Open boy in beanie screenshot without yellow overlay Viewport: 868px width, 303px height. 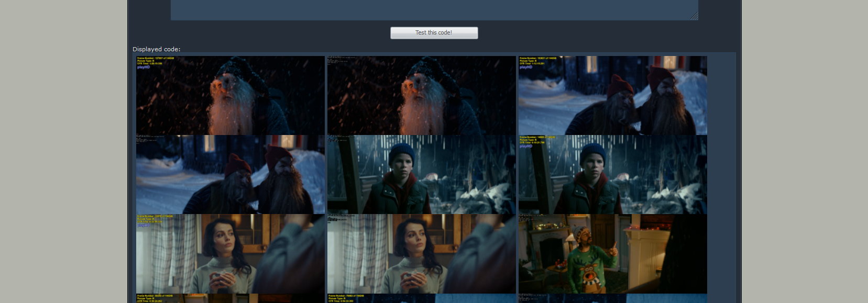coord(421,174)
